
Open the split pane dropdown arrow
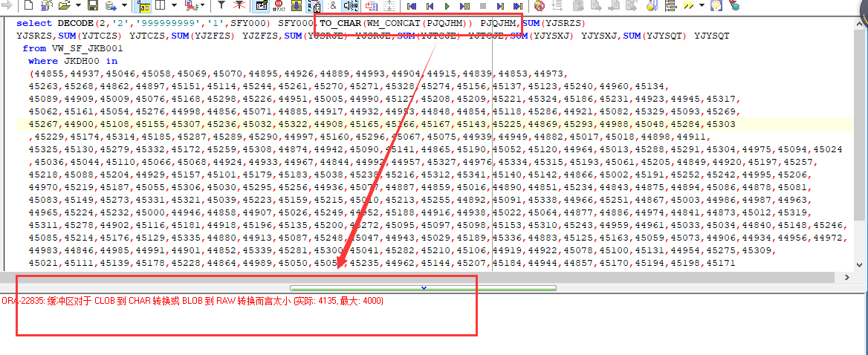pyautogui.click(x=174, y=5)
